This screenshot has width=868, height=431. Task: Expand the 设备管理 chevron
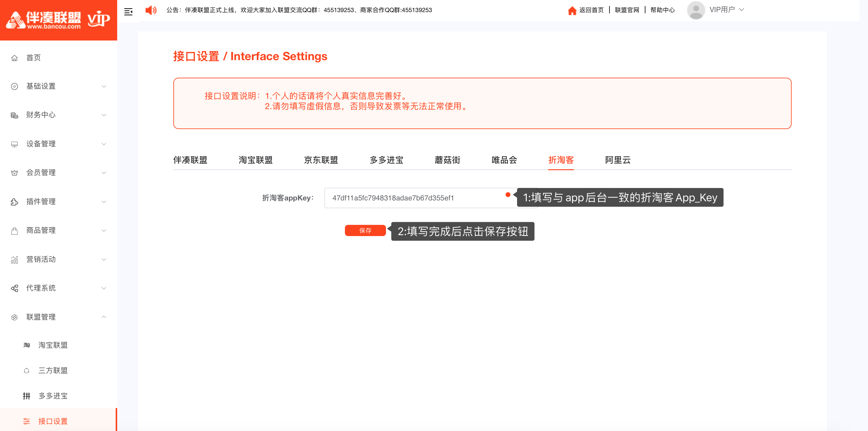(104, 144)
